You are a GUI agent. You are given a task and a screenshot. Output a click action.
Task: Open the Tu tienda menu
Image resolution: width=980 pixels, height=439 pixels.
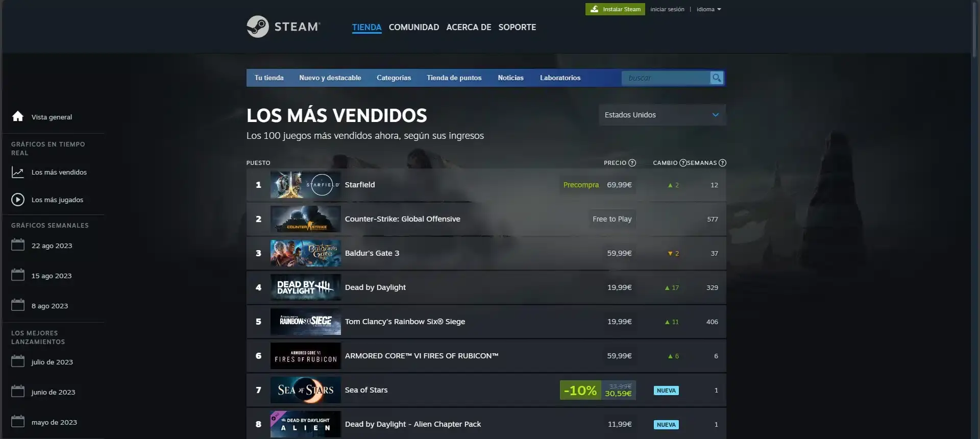[269, 78]
